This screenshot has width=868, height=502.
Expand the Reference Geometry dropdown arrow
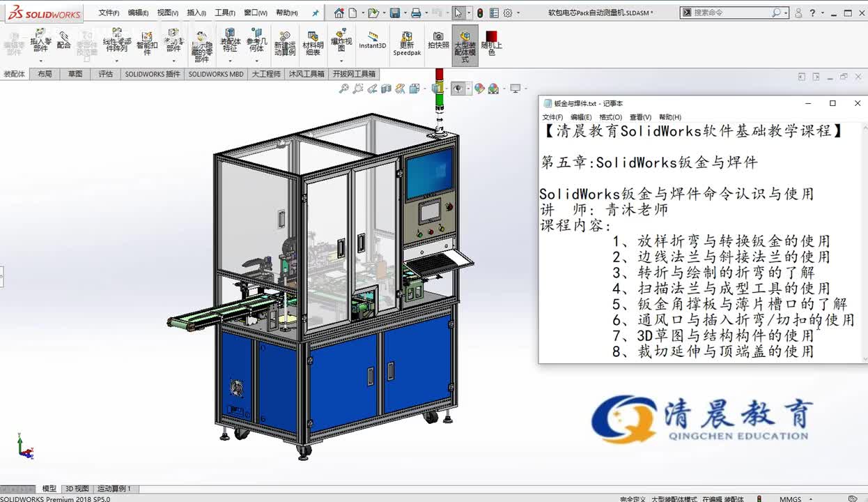coord(256,61)
